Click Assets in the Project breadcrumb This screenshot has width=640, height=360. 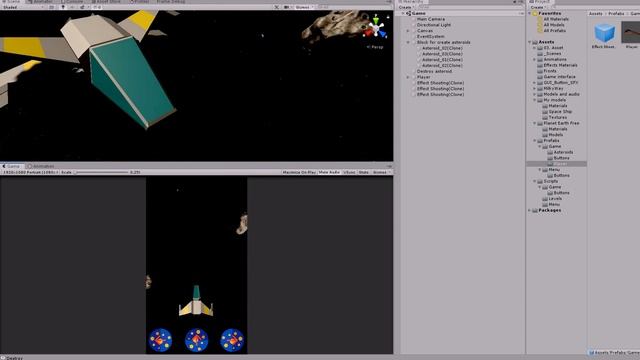pyautogui.click(x=596, y=13)
